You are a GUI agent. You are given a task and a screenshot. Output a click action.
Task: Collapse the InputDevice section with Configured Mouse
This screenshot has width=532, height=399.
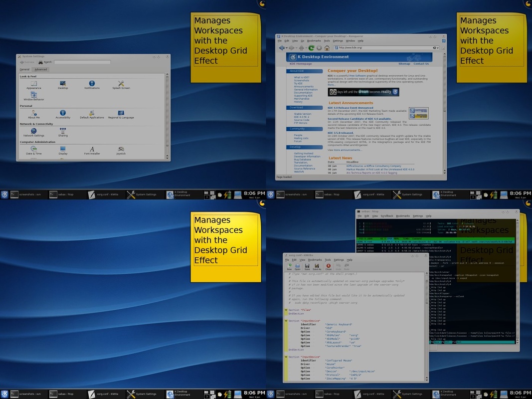[286, 357]
